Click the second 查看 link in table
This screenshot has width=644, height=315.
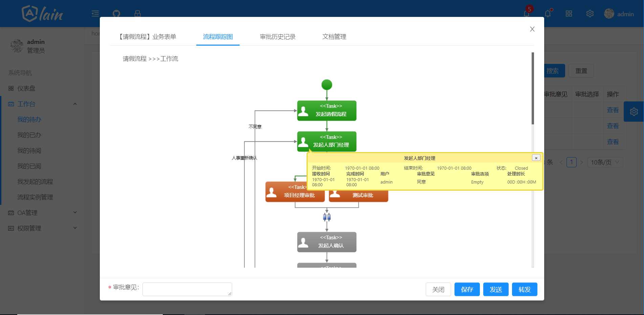[x=613, y=126]
